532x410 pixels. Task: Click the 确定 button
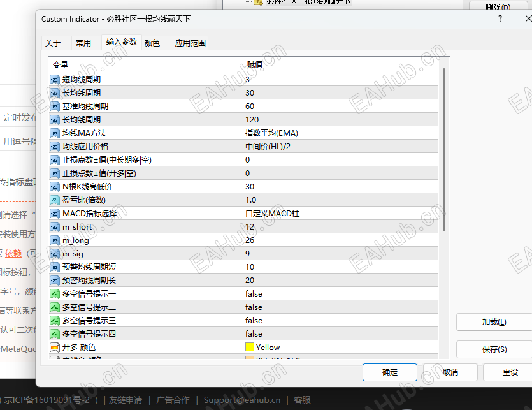389,372
